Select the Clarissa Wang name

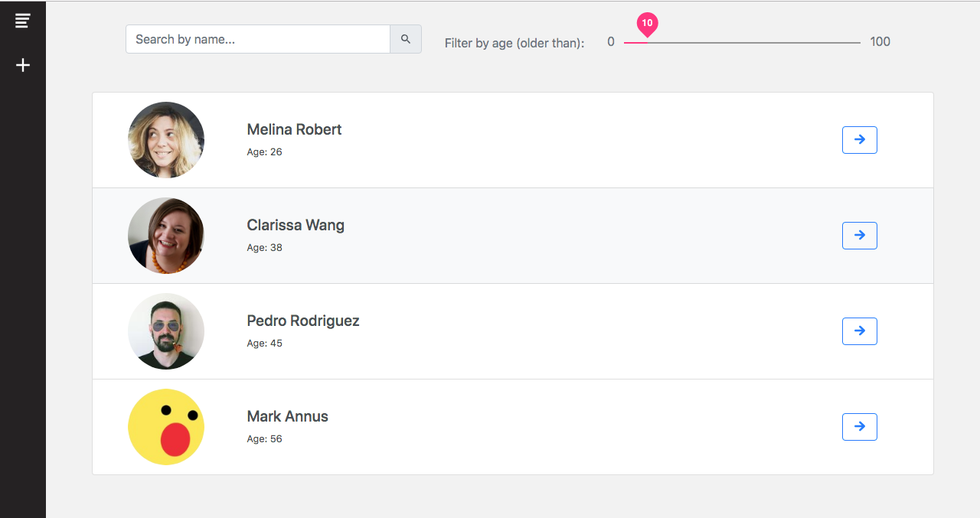tap(296, 225)
